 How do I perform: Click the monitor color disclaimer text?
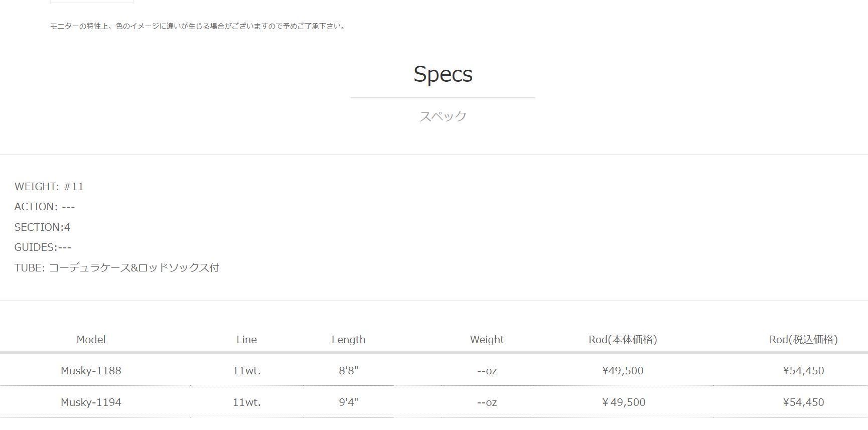[198, 26]
